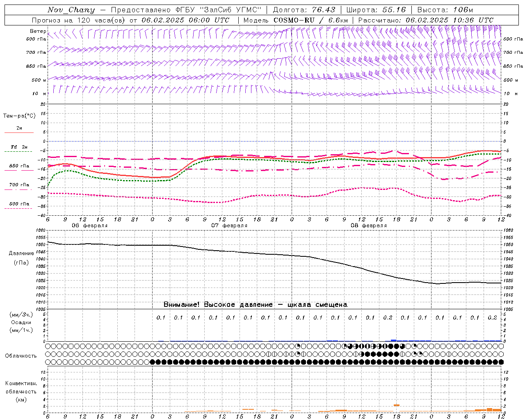Click the 'Давление' pressure panel label
525x420 pixels.
pos(21,253)
